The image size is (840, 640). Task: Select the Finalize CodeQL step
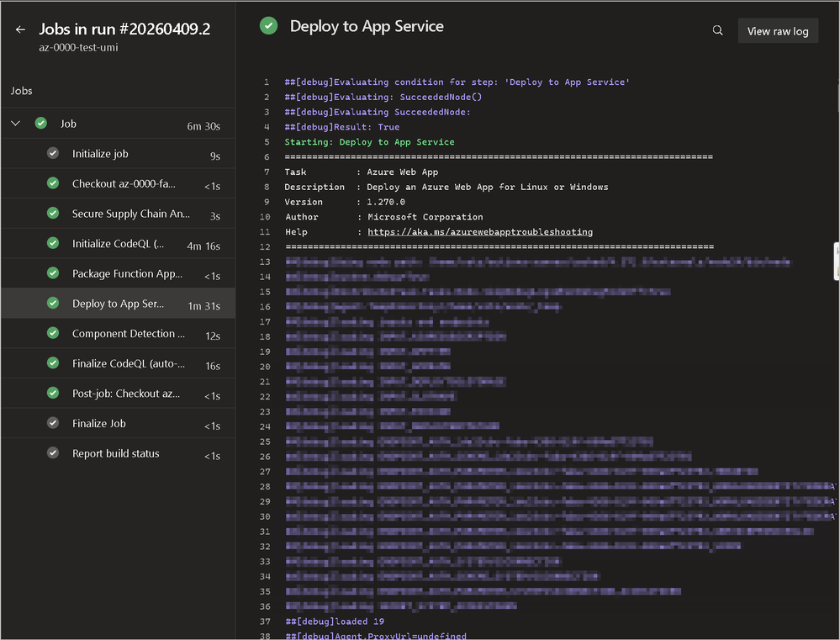(128, 364)
